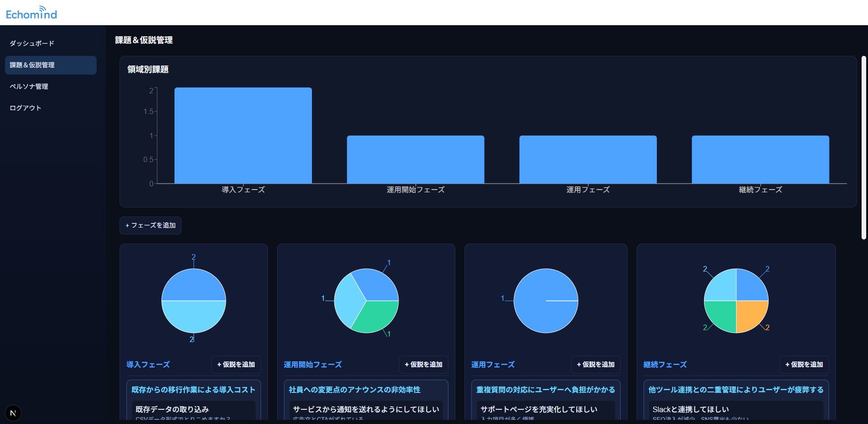Click the 運用フェーズ card heading
The image size is (868, 424).
pyautogui.click(x=493, y=364)
